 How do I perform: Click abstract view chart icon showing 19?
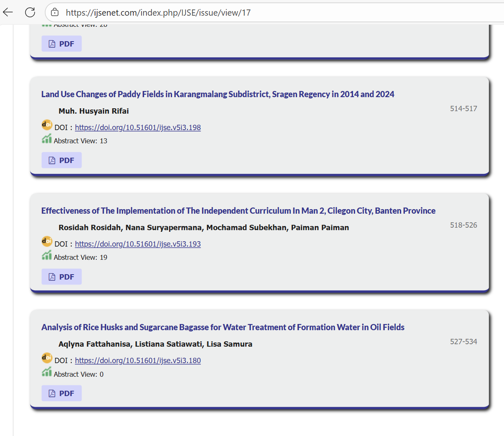[46, 256]
